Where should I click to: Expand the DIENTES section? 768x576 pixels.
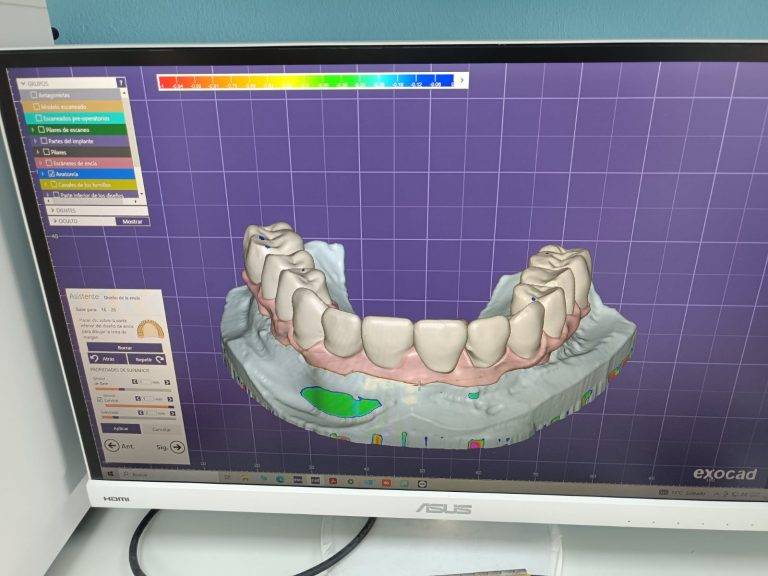point(52,210)
